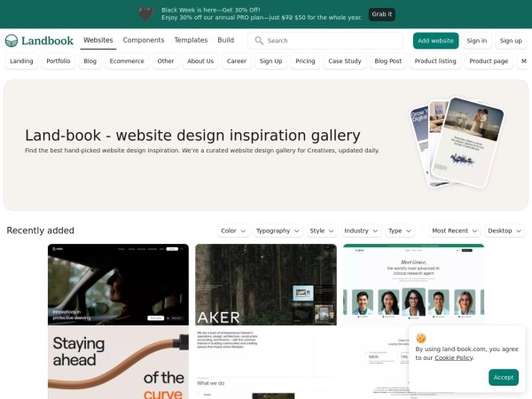
Task: Click the heart icon in promo banner
Action: click(146, 14)
